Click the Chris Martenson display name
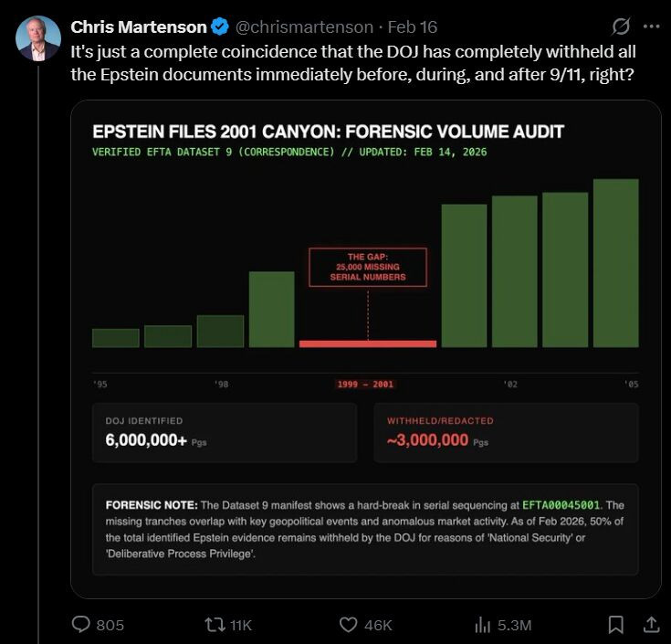The image size is (671, 644). [x=139, y=26]
